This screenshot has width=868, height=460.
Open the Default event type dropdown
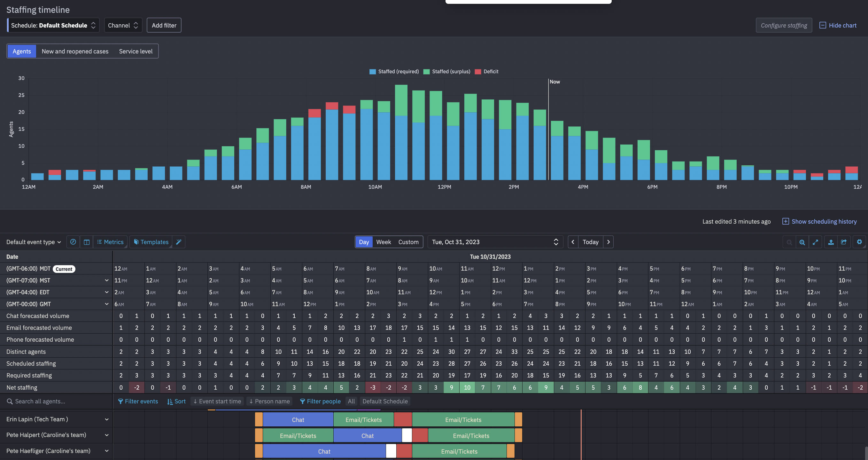pyautogui.click(x=33, y=242)
